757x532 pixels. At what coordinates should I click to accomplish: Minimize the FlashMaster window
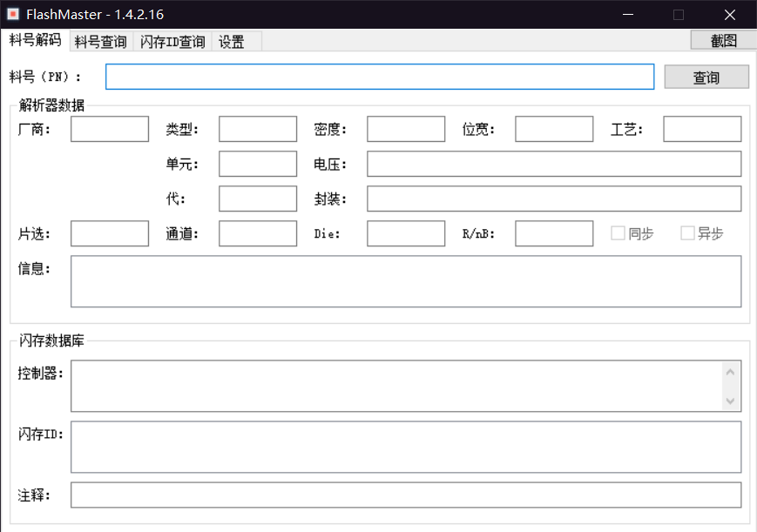[628, 15]
